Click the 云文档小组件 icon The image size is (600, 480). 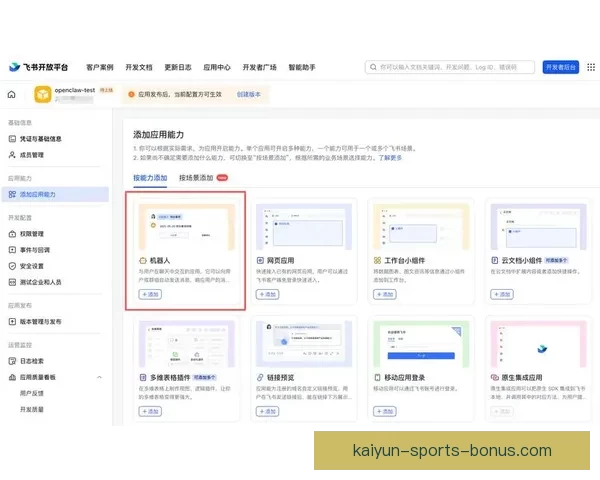[494, 260]
